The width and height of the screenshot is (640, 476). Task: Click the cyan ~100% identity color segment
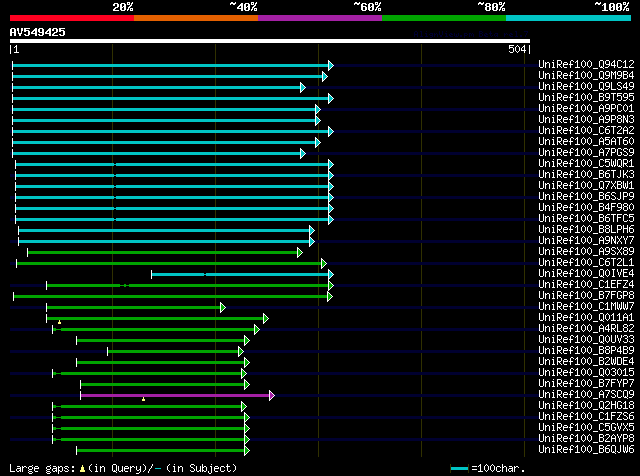coord(568,18)
